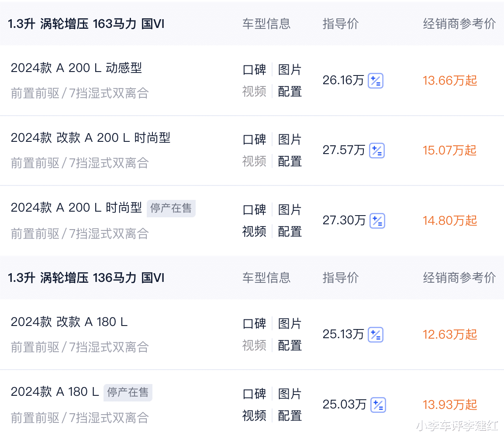Click the 1.3升 涡轮增压 136马力 group header
The width and height of the screenshot is (504, 439).
tap(86, 278)
